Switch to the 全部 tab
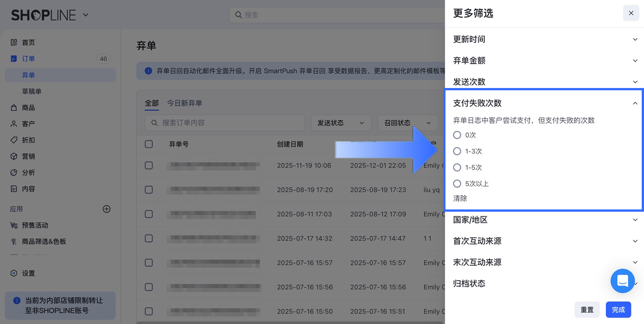644x324 pixels. (x=152, y=103)
